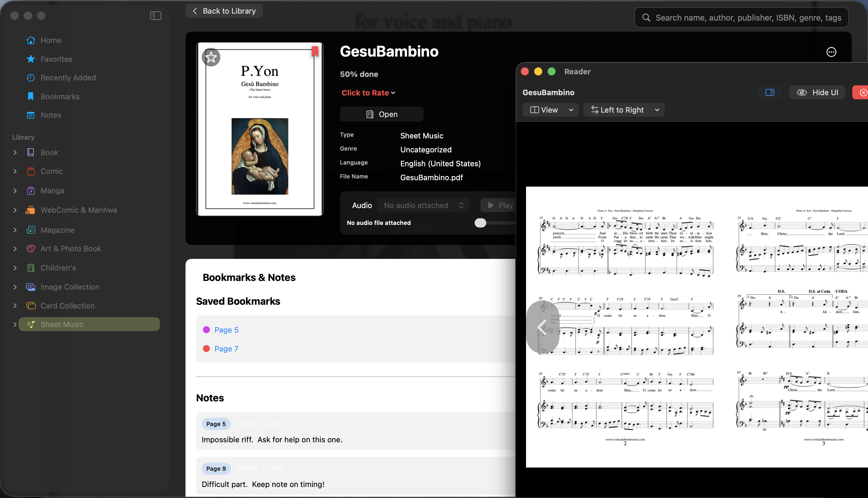This screenshot has width=868, height=498.
Task: Open the Left to Right direction dropdown
Action: 624,110
